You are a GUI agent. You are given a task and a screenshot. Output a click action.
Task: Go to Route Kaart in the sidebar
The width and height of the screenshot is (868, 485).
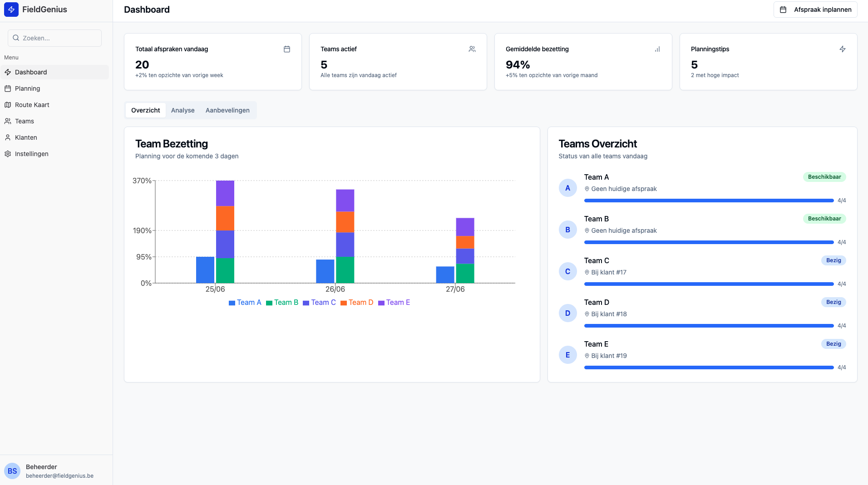[x=32, y=105]
